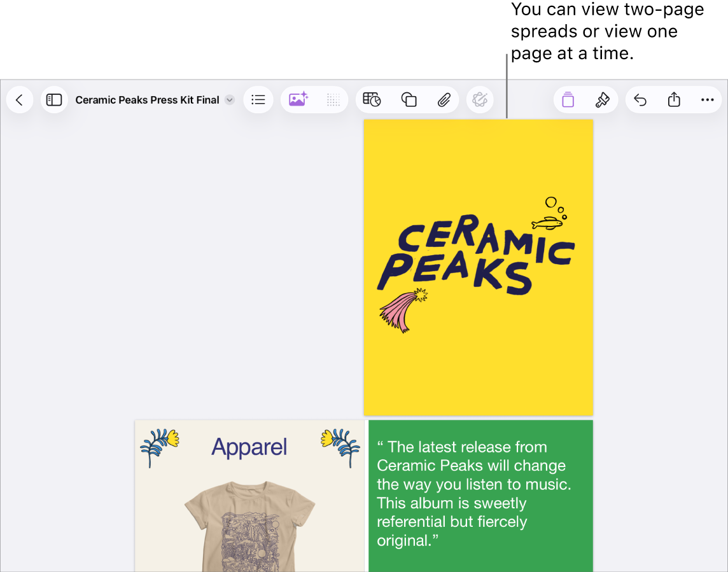
Task: Undo the last board change
Action: pyautogui.click(x=640, y=99)
